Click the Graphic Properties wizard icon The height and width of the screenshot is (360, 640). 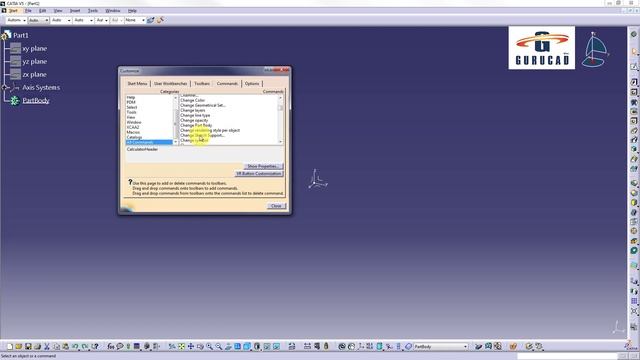[x=160, y=20]
